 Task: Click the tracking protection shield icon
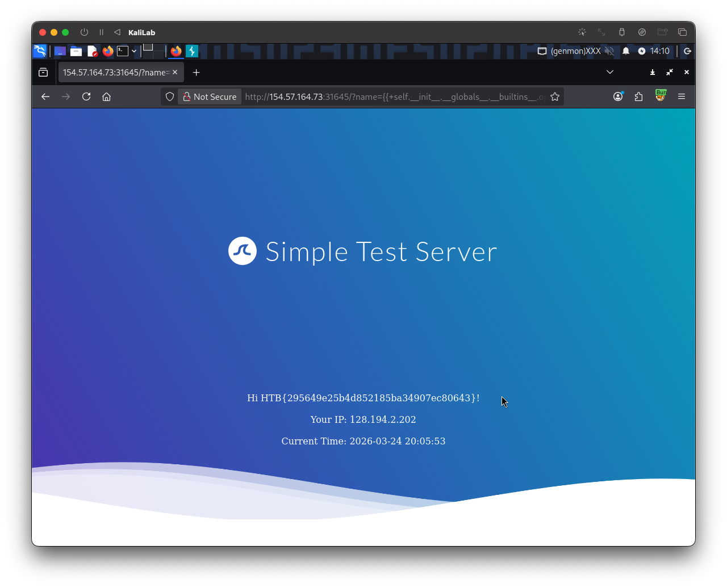pyautogui.click(x=169, y=96)
